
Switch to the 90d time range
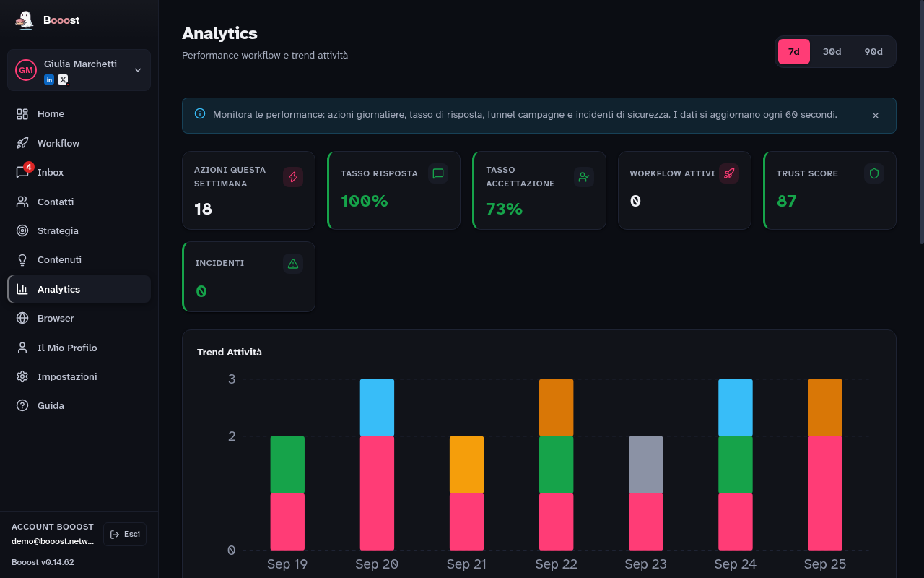coord(873,52)
